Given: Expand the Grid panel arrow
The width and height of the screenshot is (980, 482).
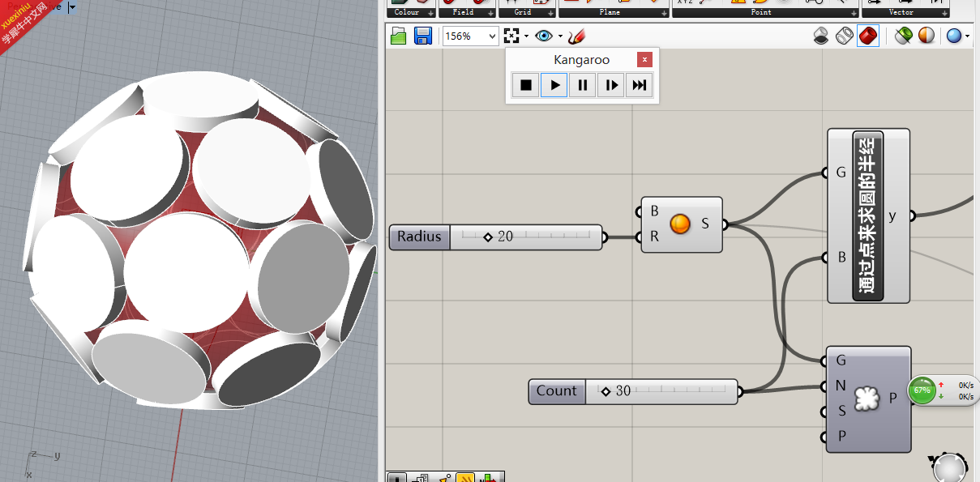Looking at the screenshot, I should click(x=551, y=13).
